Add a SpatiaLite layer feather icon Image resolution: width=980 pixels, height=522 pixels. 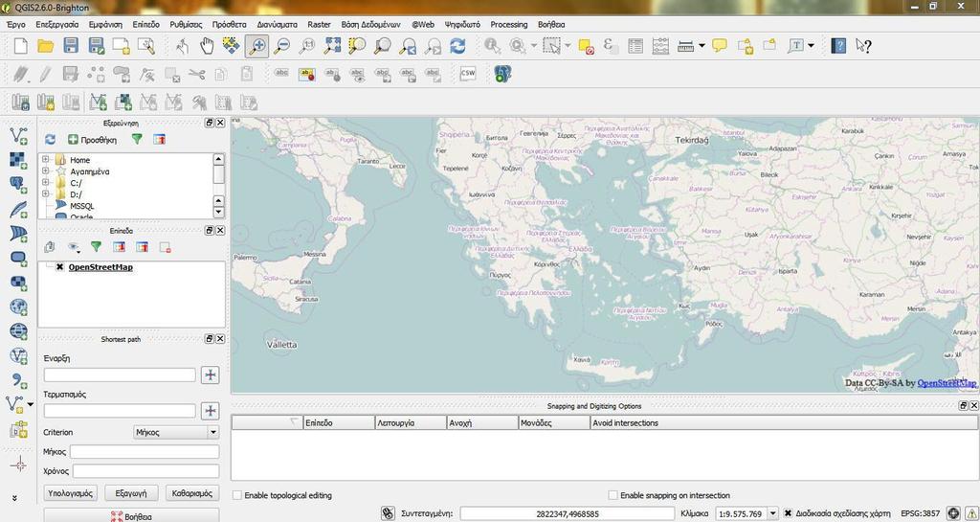pyautogui.click(x=19, y=209)
